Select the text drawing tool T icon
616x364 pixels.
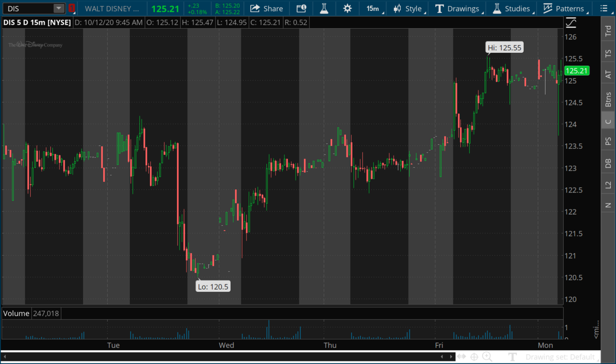512,357
